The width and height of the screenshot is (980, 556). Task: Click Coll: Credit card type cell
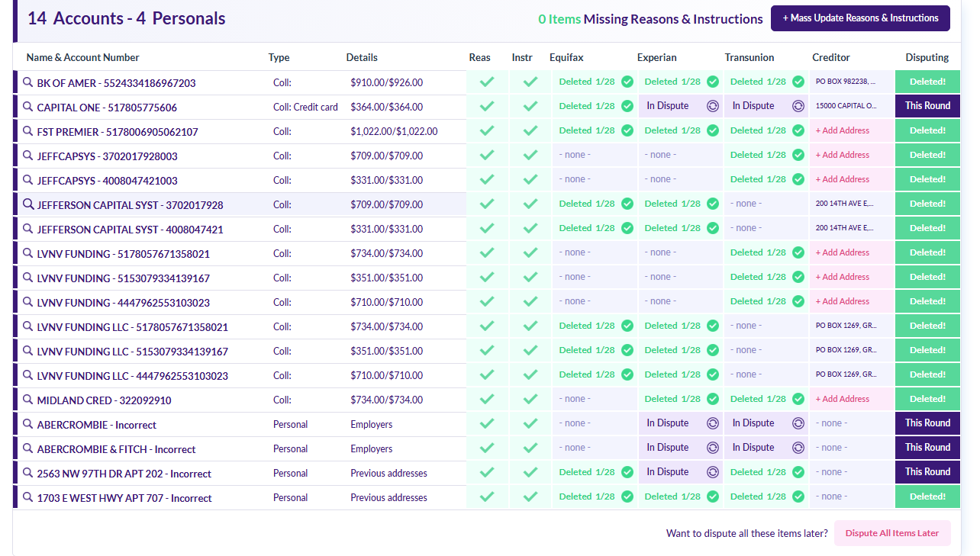click(x=305, y=107)
